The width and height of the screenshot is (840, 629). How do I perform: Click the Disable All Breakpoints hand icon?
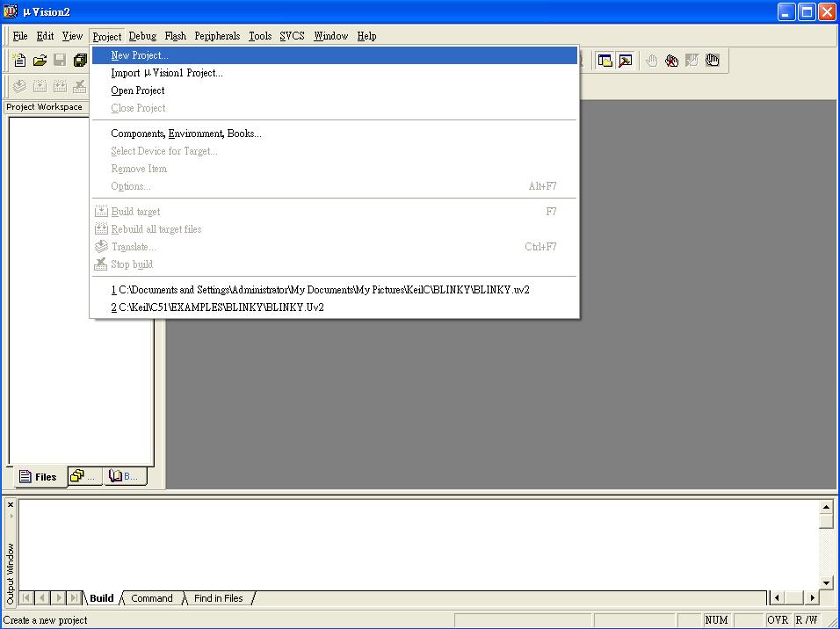[713, 61]
